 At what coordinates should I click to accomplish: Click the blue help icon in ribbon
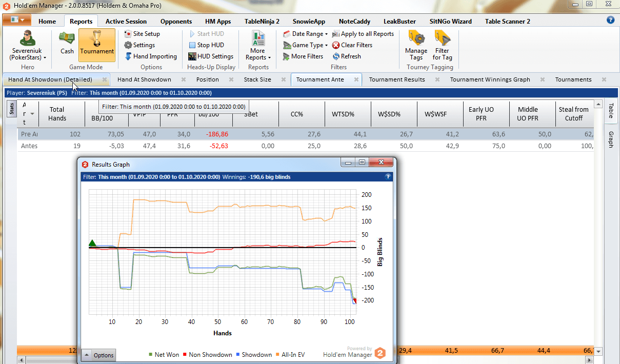point(610,20)
